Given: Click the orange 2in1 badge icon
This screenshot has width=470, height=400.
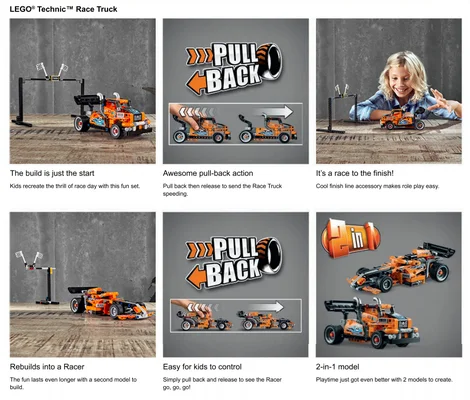Looking at the screenshot, I should click(x=350, y=238).
